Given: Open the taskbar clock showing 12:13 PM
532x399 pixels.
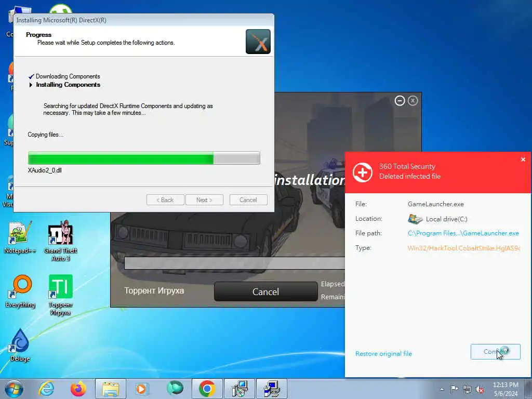Looking at the screenshot, I should pyautogui.click(x=506, y=389).
